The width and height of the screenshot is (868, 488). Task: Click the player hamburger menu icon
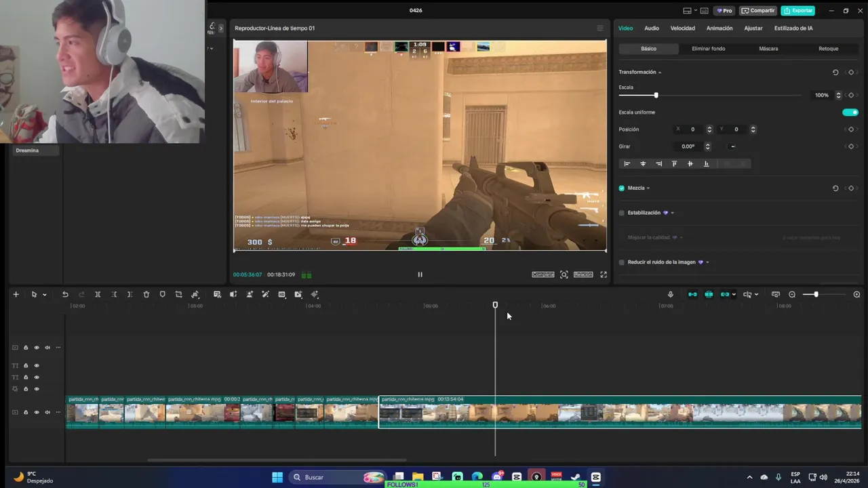click(x=599, y=28)
